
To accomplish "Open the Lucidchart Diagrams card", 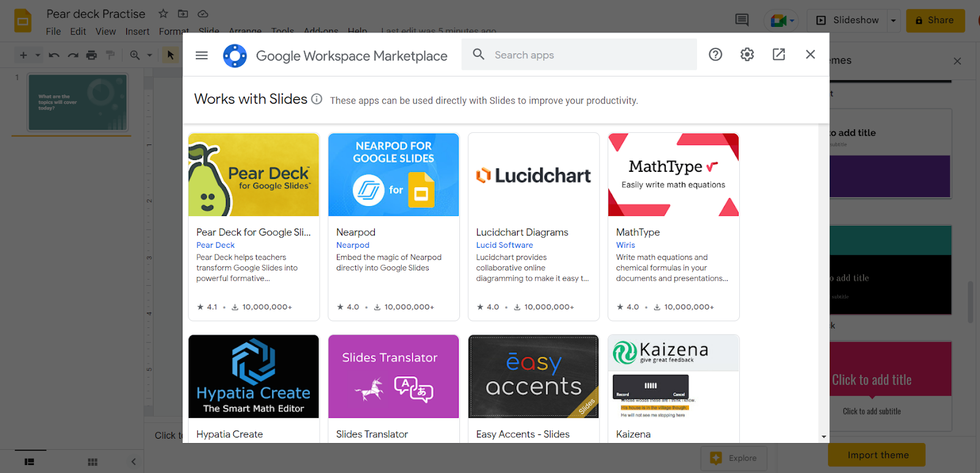I will tap(533, 227).
